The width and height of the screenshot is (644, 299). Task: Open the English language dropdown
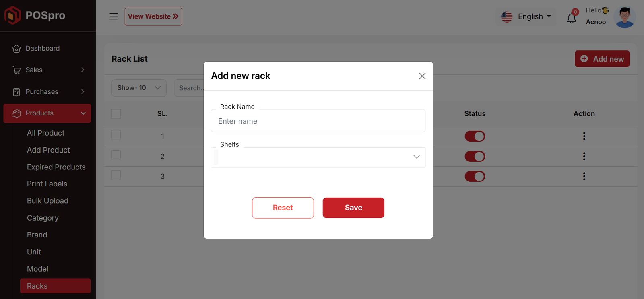click(526, 17)
